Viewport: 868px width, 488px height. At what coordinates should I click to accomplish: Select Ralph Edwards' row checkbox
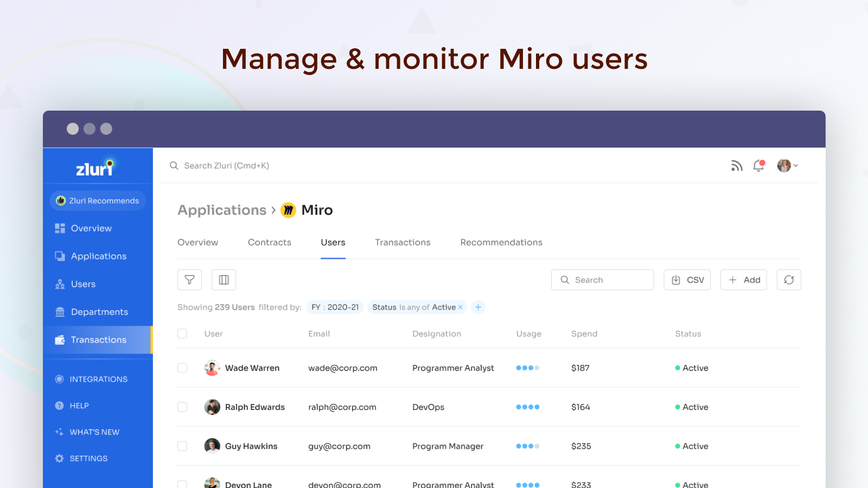[182, 407]
